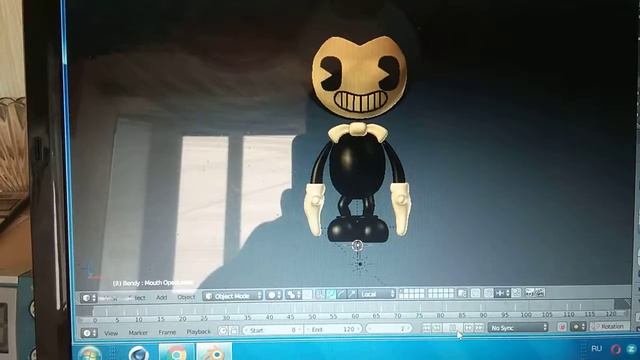Render OpenGL animation of viewport

pyautogui.click(x=540, y=292)
